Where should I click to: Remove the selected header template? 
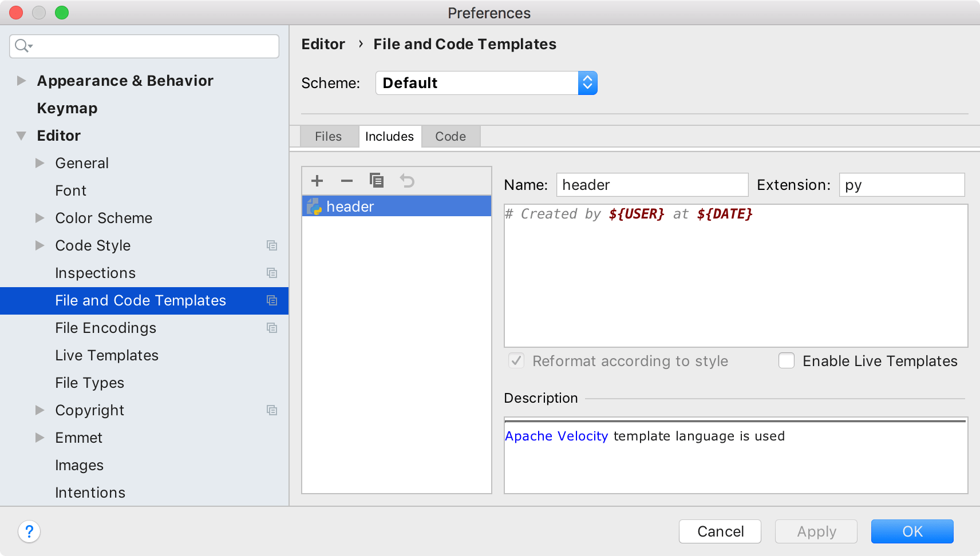(346, 181)
